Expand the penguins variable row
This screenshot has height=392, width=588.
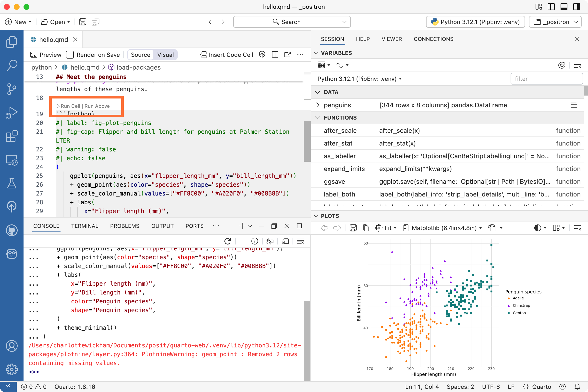coord(318,105)
